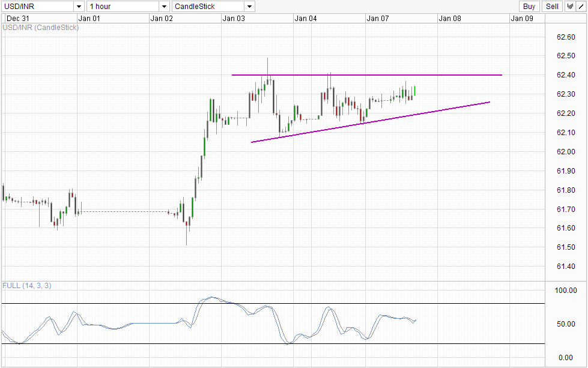Click the USD/INR pair input field
Screen dimensions: 588x368
pos(37,7)
